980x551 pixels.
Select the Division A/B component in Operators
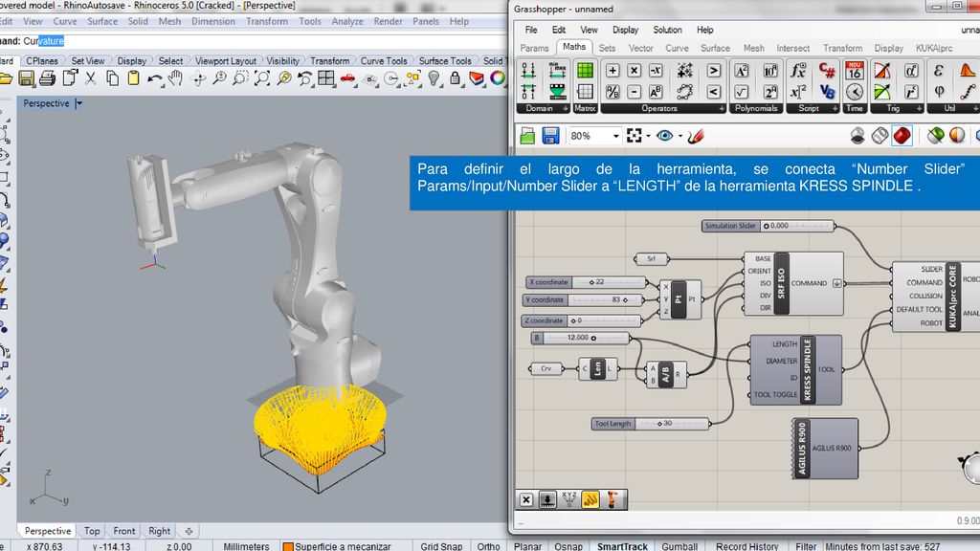pyautogui.click(x=612, y=92)
